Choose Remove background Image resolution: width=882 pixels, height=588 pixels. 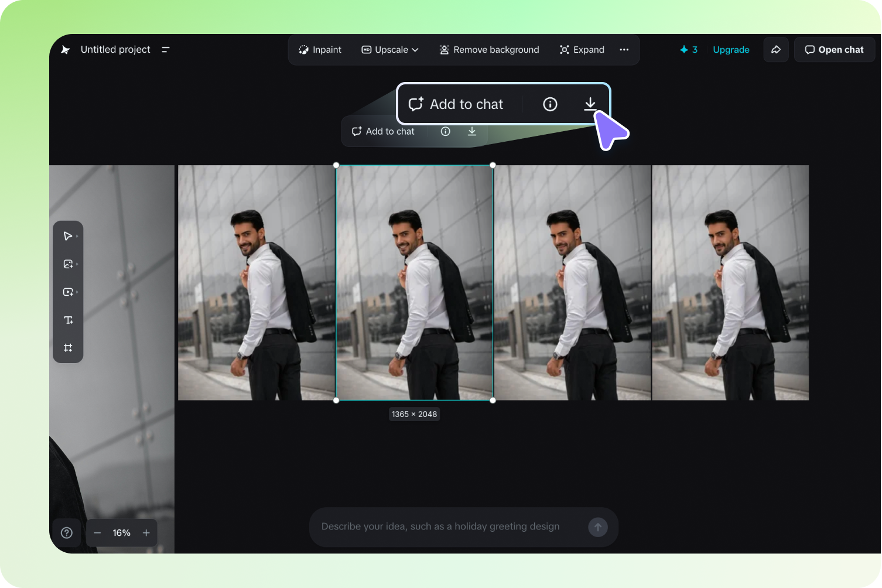(489, 50)
